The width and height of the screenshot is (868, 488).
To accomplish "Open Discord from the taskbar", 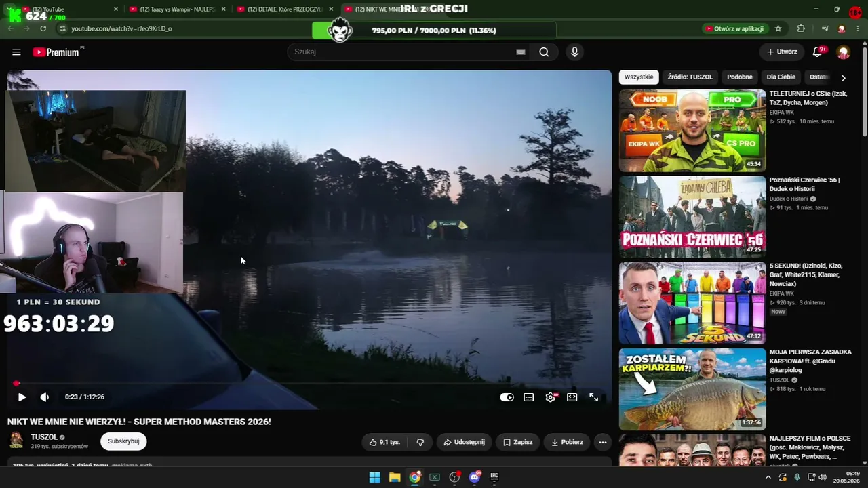I will [475, 477].
